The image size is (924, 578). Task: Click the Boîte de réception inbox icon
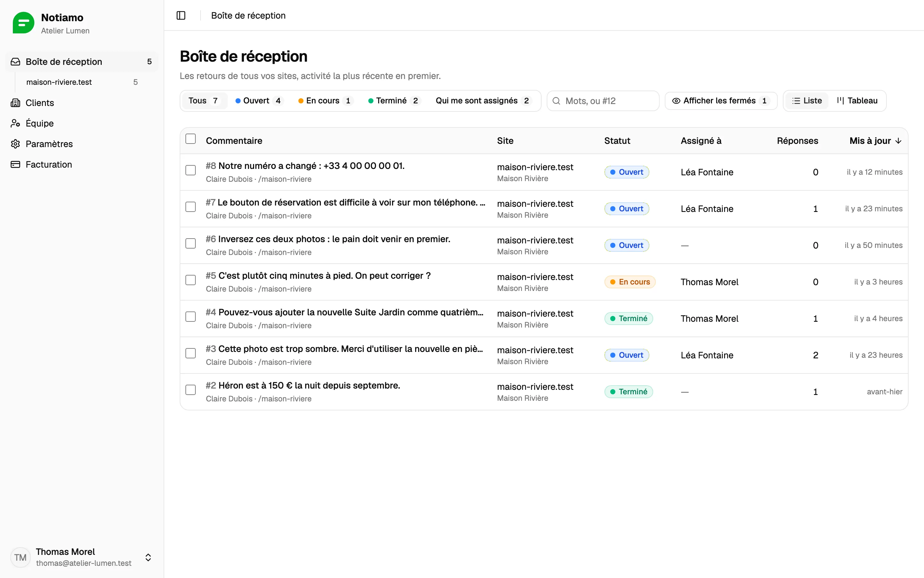pyautogui.click(x=15, y=62)
